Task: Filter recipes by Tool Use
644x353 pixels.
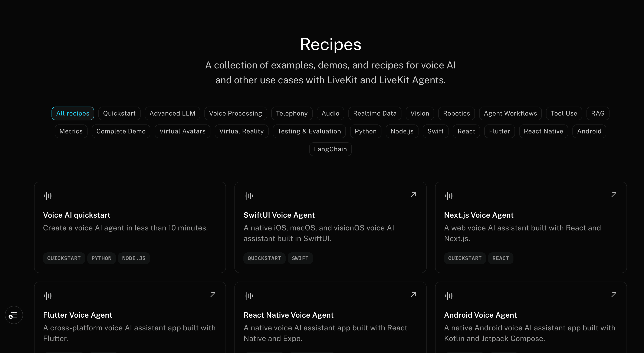Action: (x=564, y=113)
